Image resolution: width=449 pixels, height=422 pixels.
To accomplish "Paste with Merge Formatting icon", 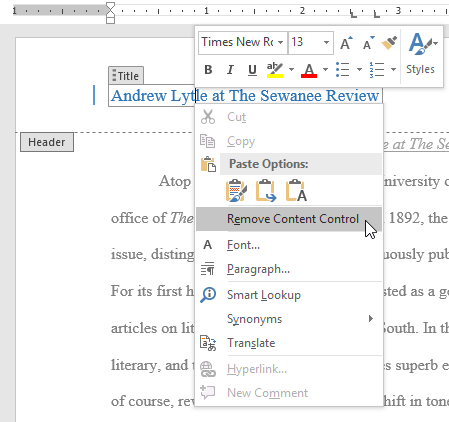I will (266, 191).
